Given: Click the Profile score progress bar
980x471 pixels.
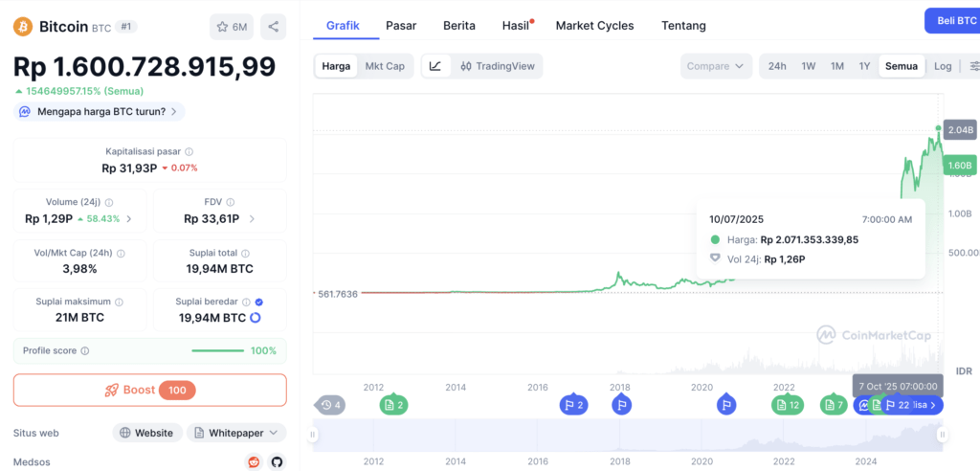Looking at the screenshot, I should pos(217,351).
